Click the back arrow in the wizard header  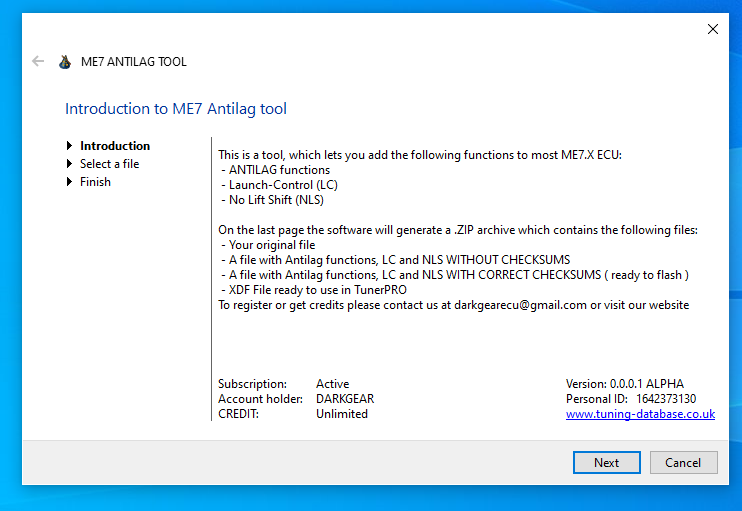(x=38, y=61)
